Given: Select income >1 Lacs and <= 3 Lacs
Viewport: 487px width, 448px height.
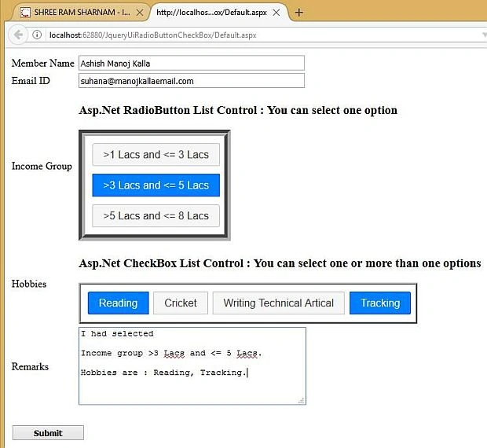Looking at the screenshot, I should [156, 154].
